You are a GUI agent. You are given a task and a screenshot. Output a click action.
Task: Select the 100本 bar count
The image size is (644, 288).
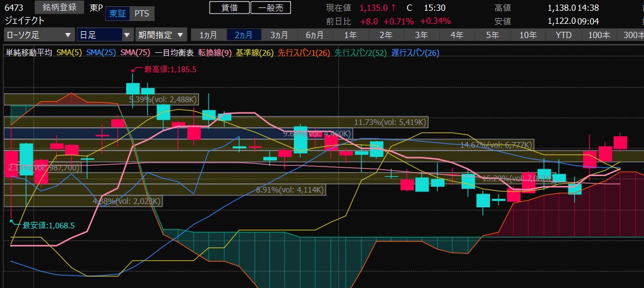pyautogui.click(x=599, y=35)
